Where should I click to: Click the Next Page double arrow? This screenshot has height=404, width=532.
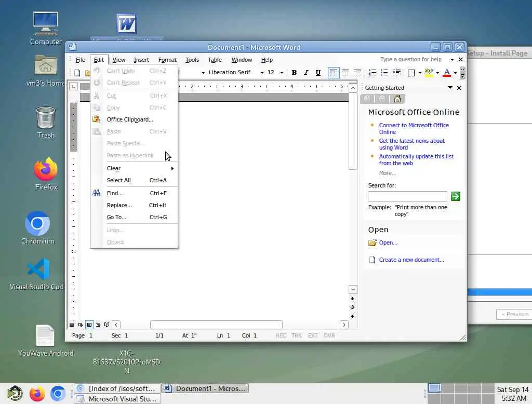click(353, 316)
